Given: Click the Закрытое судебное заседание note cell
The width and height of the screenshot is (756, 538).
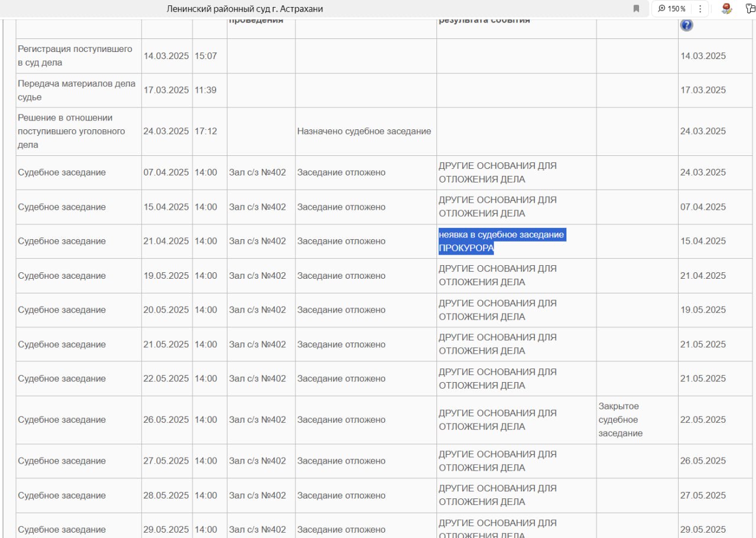Looking at the screenshot, I should click(618, 420).
